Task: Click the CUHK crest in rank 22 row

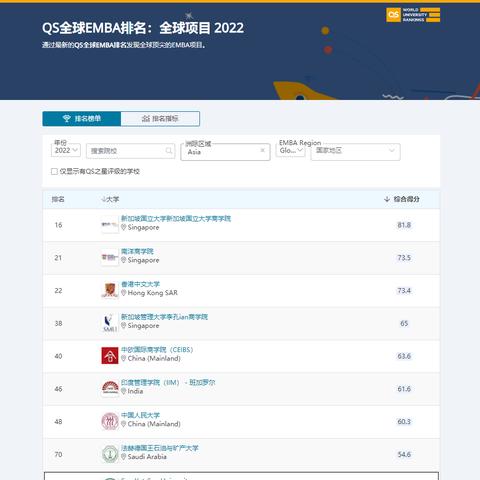Action: point(110,290)
